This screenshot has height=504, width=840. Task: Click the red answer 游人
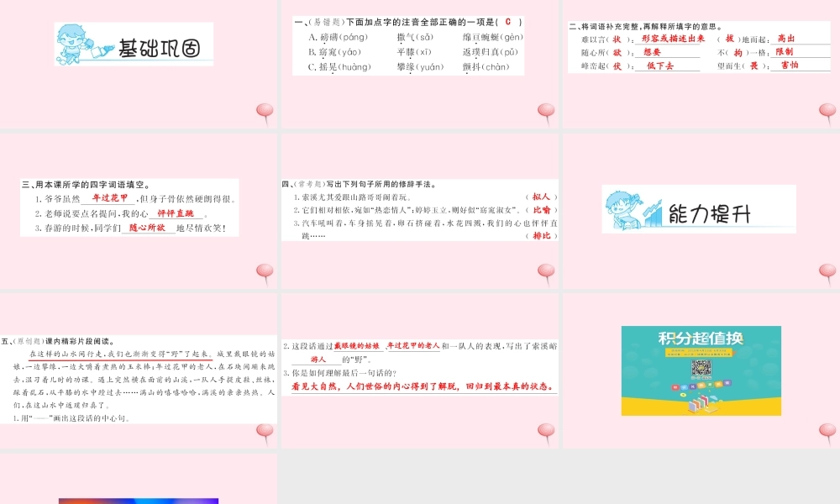tap(318, 360)
